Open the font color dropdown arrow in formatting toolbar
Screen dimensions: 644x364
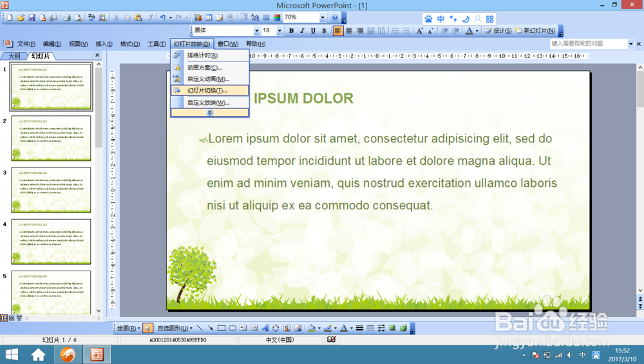point(477,31)
